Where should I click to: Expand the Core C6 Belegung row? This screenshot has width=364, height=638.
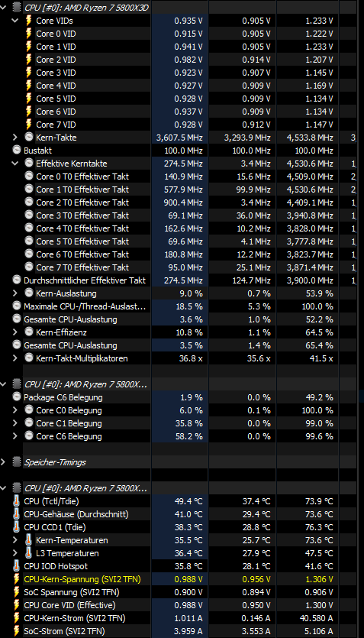tap(15, 436)
